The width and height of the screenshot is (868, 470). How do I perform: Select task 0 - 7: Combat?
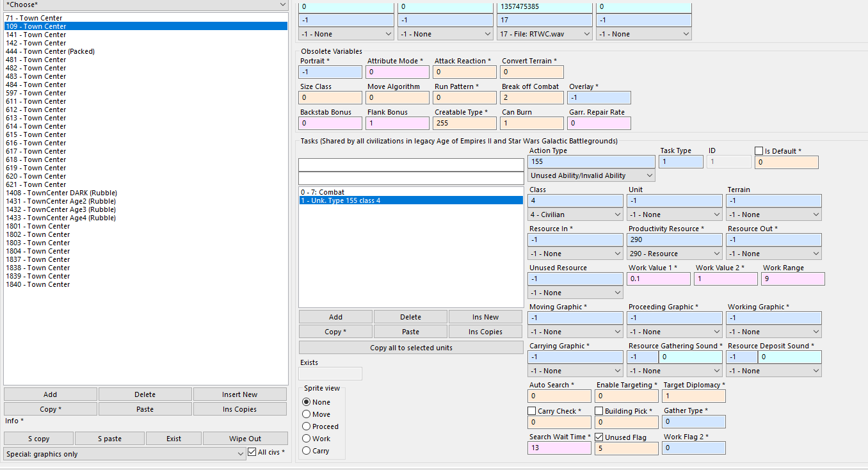pos(411,192)
